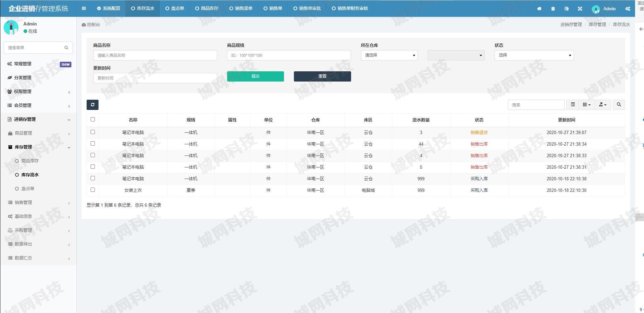
Task: Click the dark 重置 button
Action: click(322, 76)
